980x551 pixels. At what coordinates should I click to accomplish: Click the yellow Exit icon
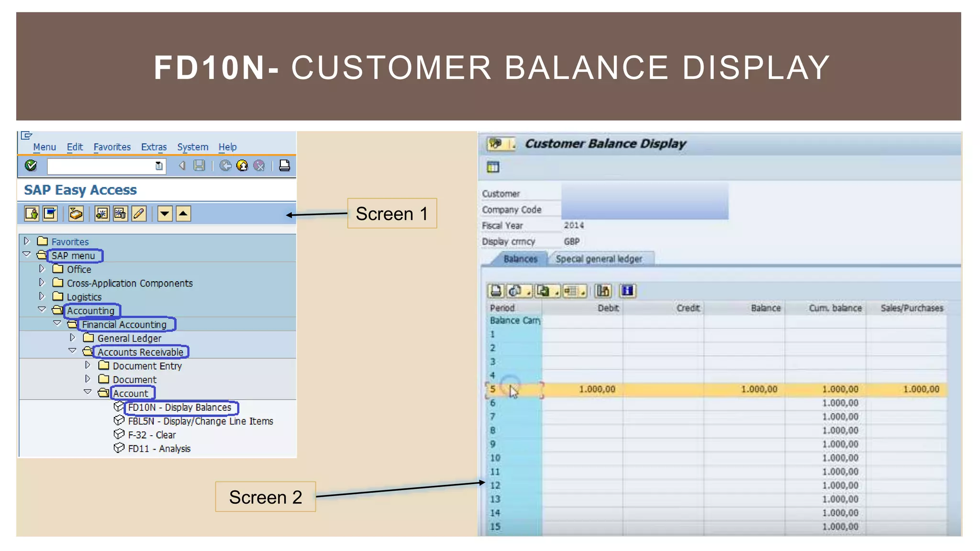242,165
